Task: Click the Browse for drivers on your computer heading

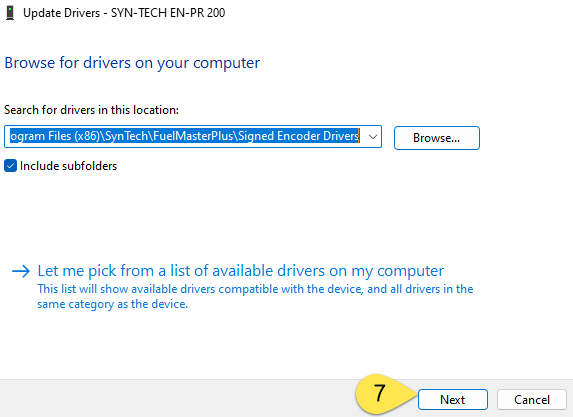Action: (x=132, y=63)
